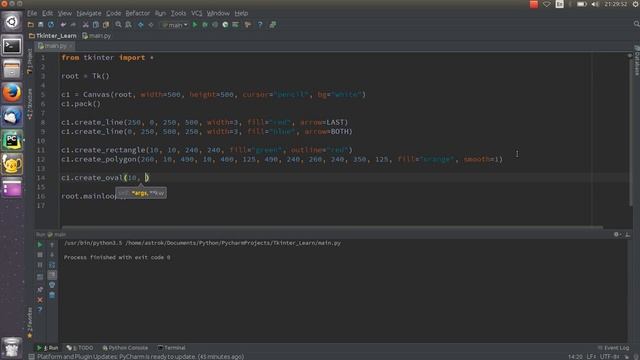Click the Profile toolbar icon
Image resolution: width=640 pixels, height=360 pixels.
point(225,25)
